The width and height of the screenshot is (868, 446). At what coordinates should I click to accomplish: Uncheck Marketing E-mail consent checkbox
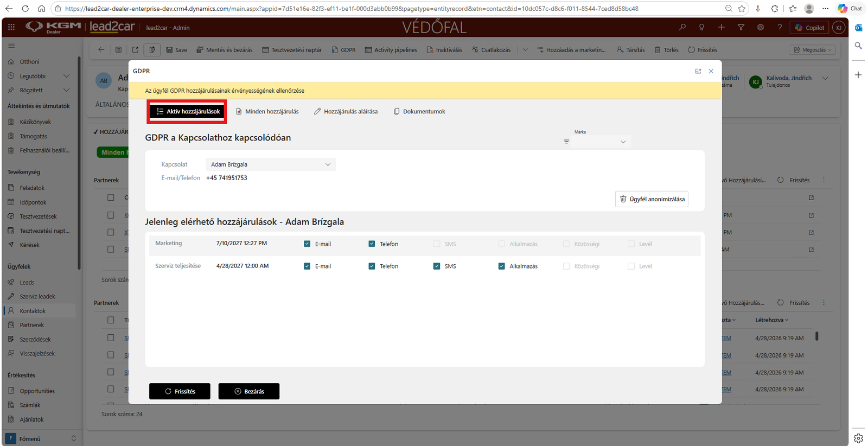pyautogui.click(x=307, y=244)
